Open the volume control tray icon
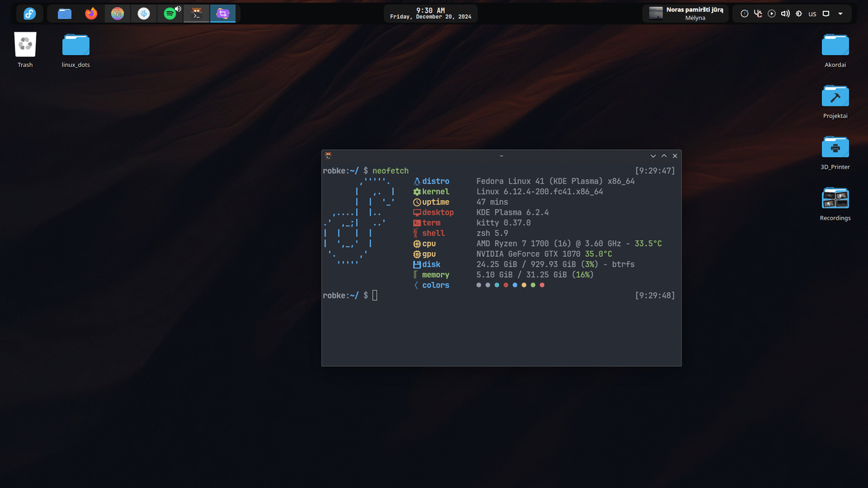Image resolution: width=868 pixels, height=488 pixels. [785, 14]
